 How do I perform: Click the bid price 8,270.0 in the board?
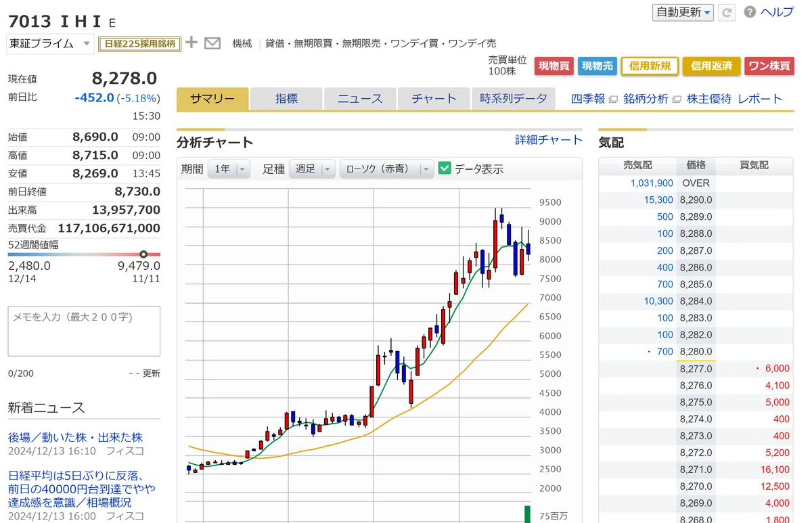pyautogui.click(x=696, y=486)
